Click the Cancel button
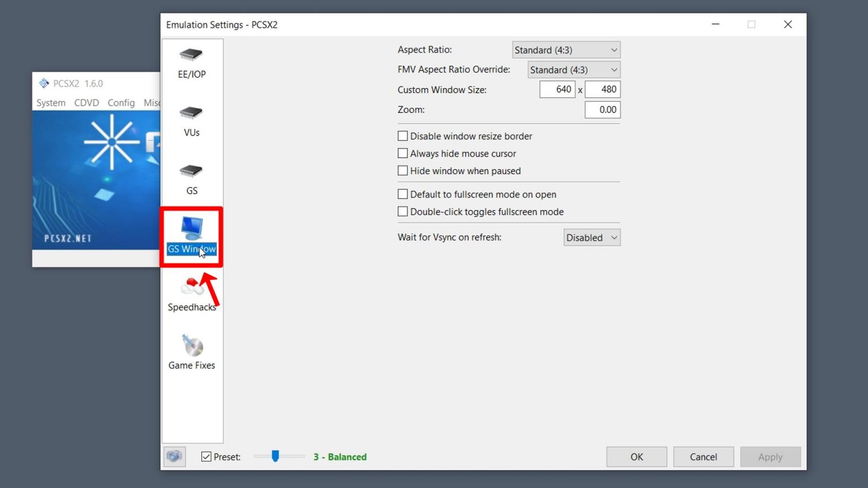Viewport: 868px width, 488px height. pyautogui.click(x=704, y=457)
